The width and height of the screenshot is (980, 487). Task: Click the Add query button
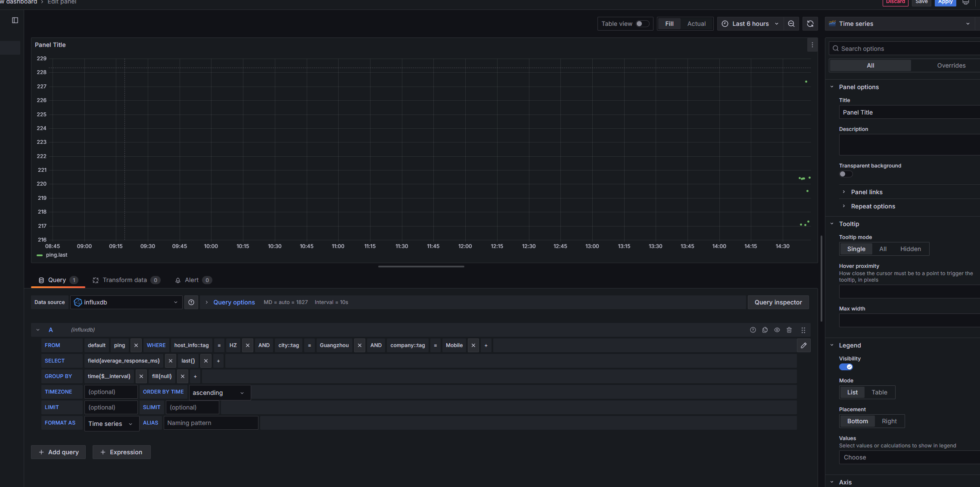coord(59,452)
